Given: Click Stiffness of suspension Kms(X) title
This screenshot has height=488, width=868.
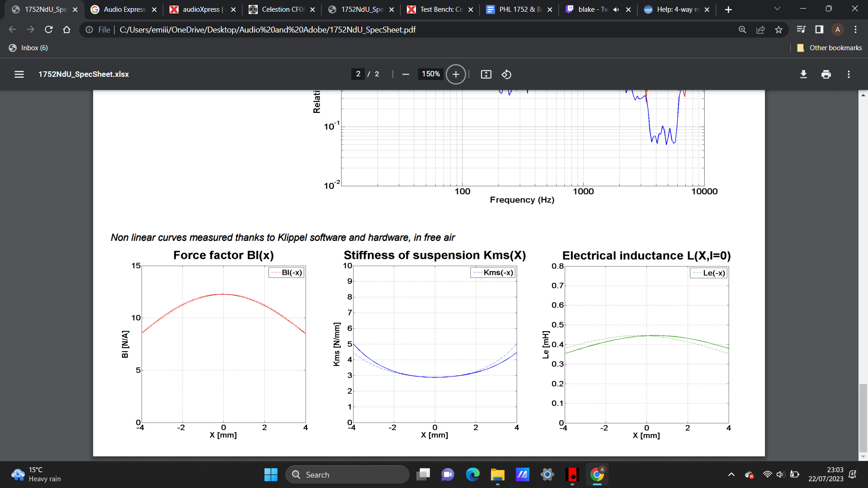Looking at the screenshot, I should click(435, 255).
